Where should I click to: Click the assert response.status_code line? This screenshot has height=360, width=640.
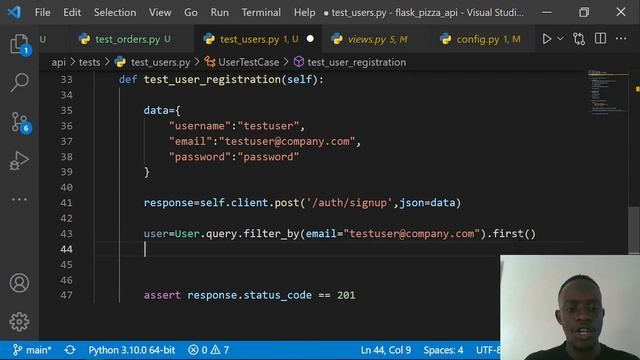click(249, 296)
